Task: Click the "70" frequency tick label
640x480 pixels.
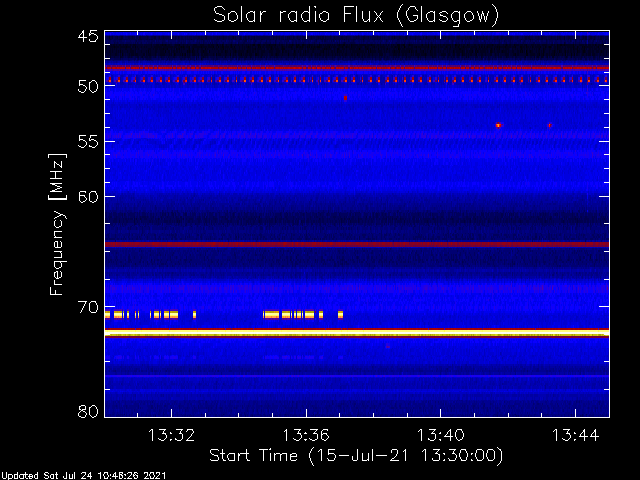Action: click(88, 307)
